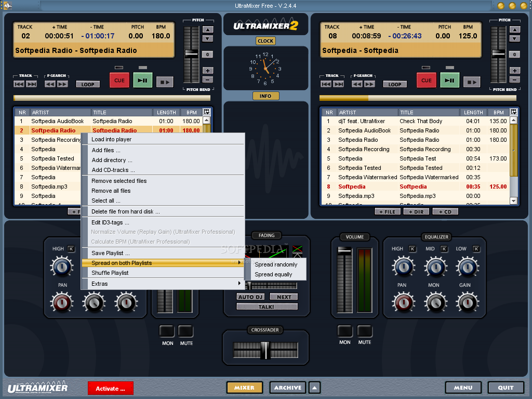Click the analog clock display
Viewport: 532px width, 399px height.
tap(265, 69)
